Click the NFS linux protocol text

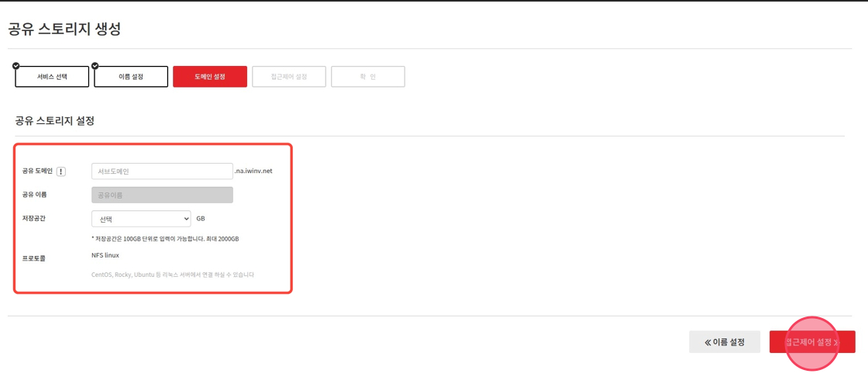tap(105, 255)
